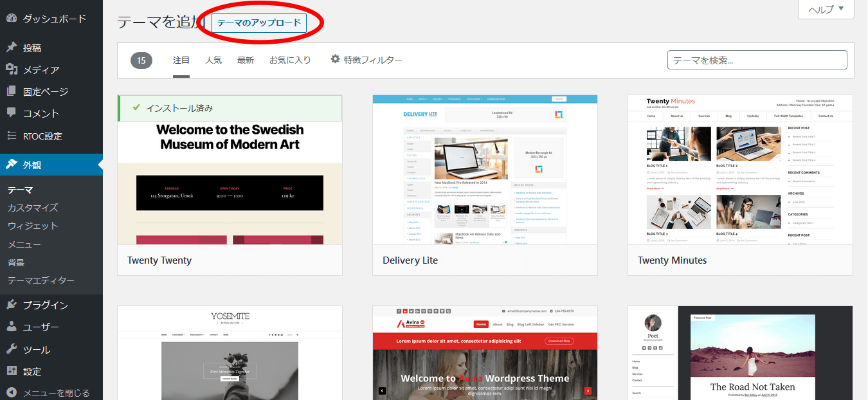Click the pushpin icon beside 投稿
Viewport: 868px width, 400px height.
12,48
